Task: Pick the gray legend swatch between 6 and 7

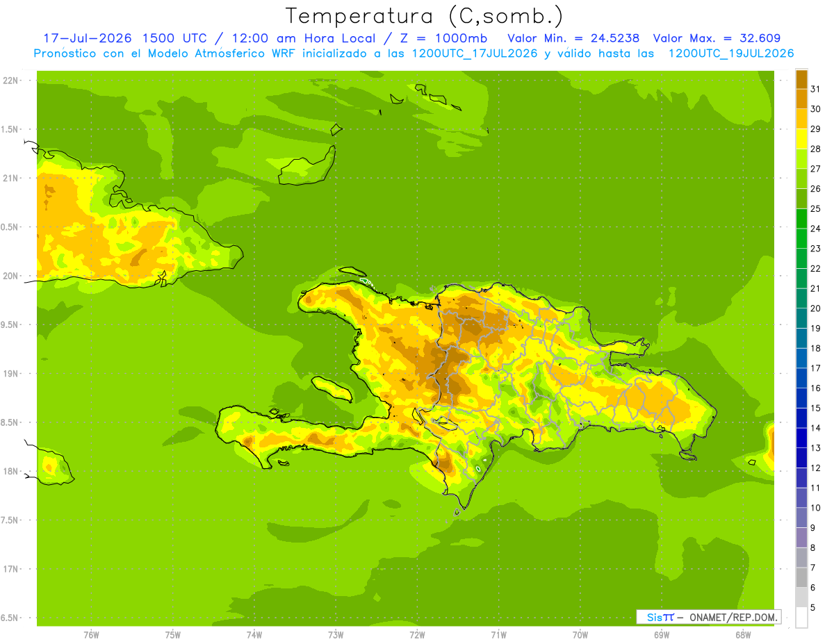Action: coord(801,577)
